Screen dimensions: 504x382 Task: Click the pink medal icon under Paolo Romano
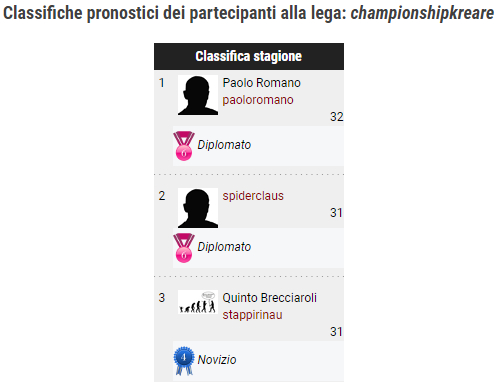(x=184, y=146)
